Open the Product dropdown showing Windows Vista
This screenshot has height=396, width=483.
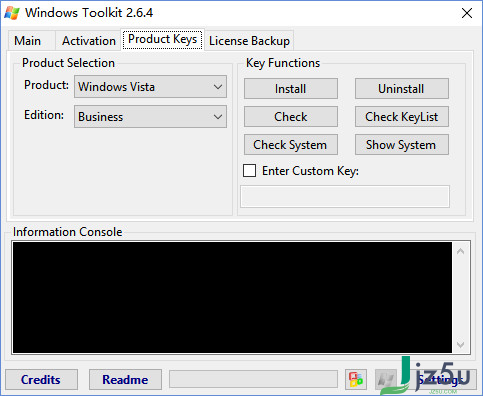(x=150, y=87)
